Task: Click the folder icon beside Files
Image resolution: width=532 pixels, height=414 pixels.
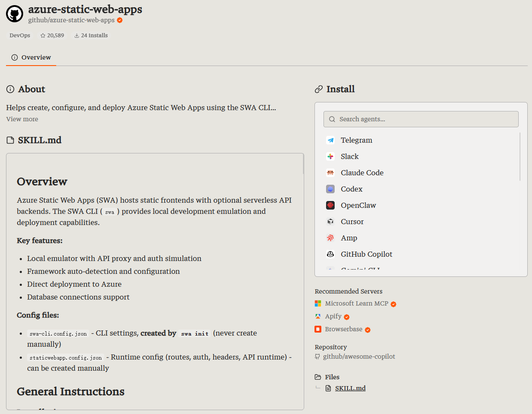Action: [318, 377]
